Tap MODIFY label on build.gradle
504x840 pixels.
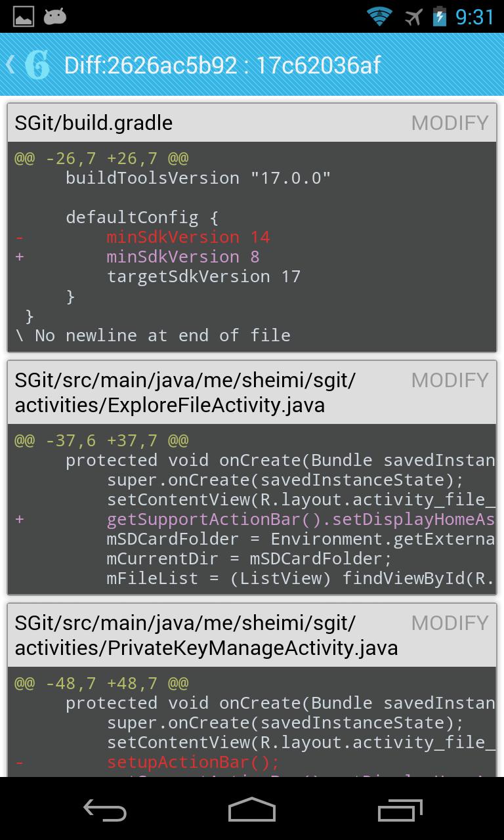click(x=450, y=123)
